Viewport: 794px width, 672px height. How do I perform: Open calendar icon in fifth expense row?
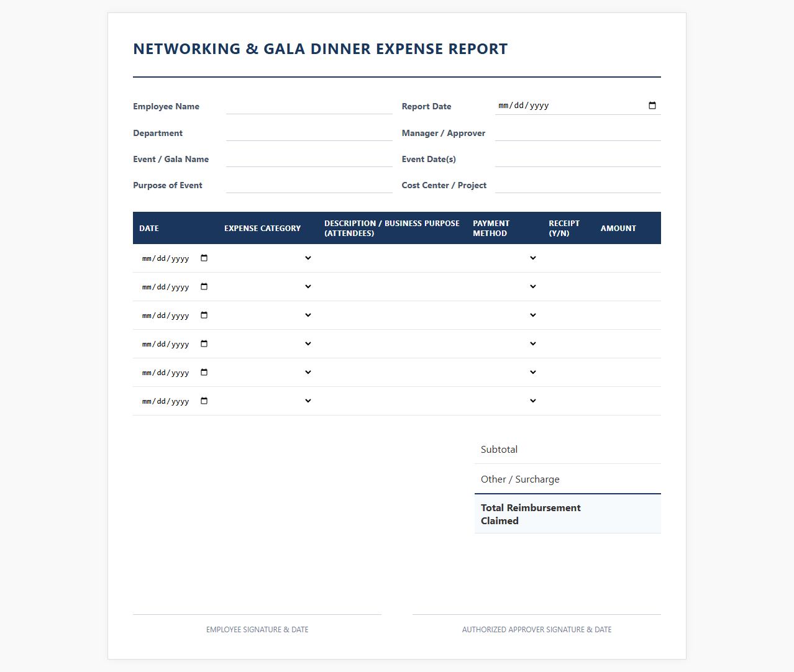(x=204, y=373)
